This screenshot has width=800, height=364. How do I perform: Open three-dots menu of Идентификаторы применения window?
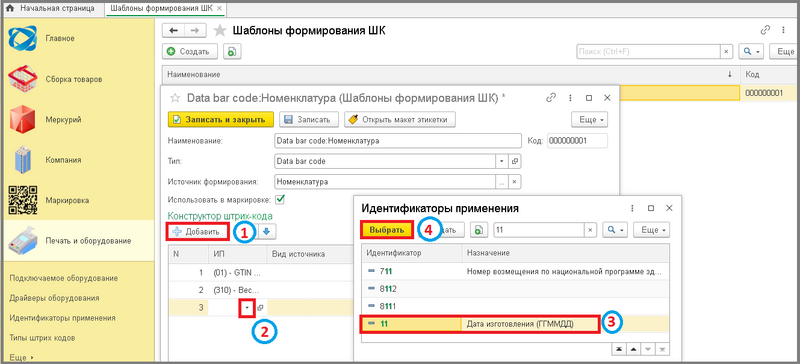click(x=633, y=208)
